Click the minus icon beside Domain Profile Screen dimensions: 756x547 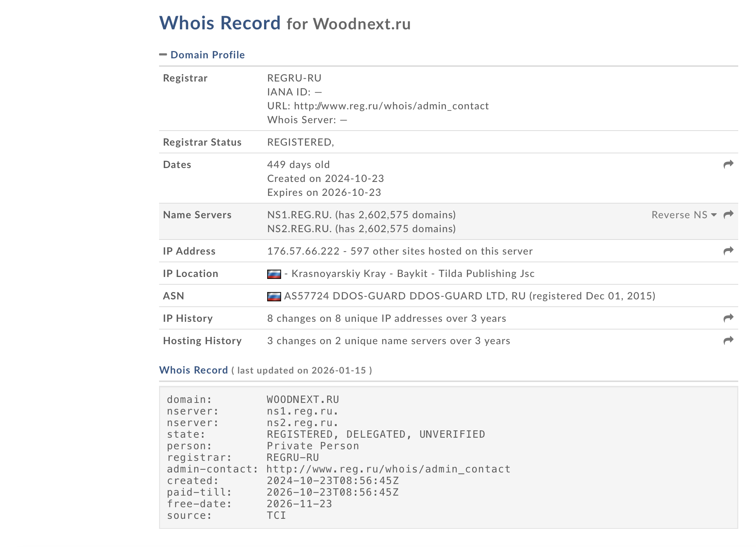163,55
